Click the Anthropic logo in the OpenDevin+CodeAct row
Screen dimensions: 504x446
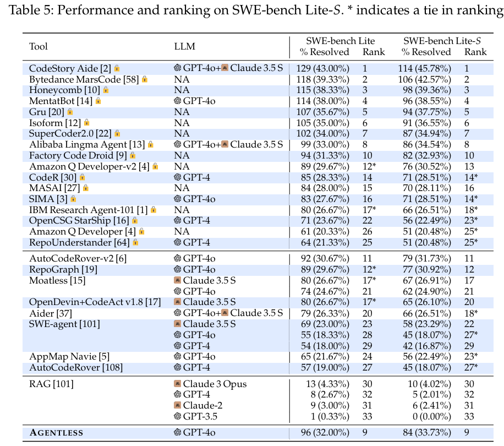[x=177, y=302]
